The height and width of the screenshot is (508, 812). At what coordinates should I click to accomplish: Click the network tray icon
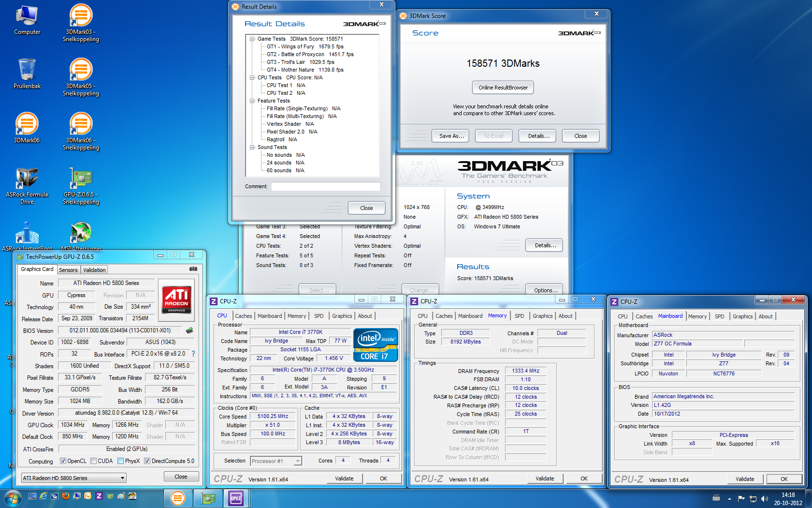point(753,499)
